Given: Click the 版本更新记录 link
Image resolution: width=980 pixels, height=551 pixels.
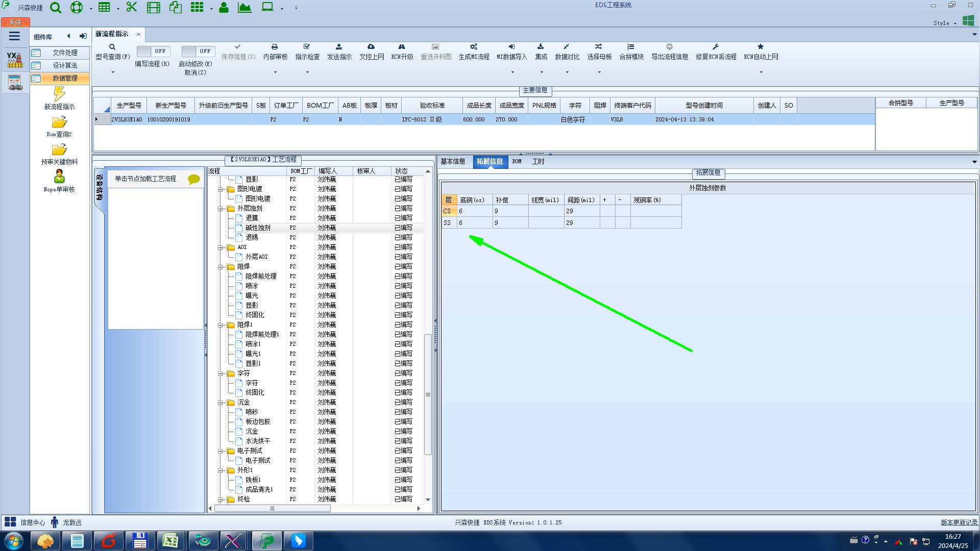Looking at the screenshot, I should (959, 522).
